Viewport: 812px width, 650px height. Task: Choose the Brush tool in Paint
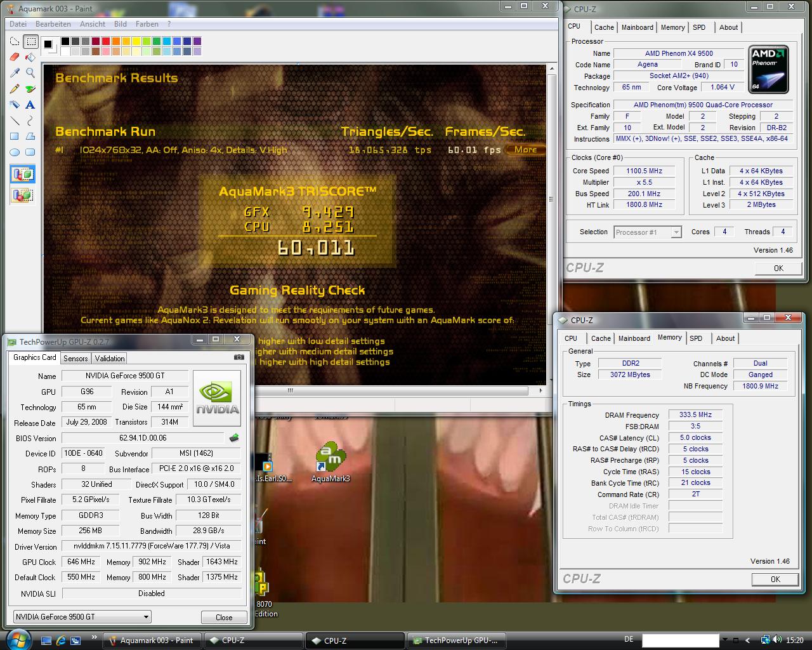30,89
